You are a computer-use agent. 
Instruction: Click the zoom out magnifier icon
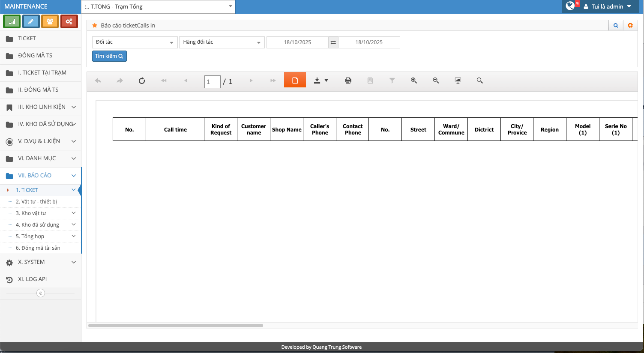(436, 81)
